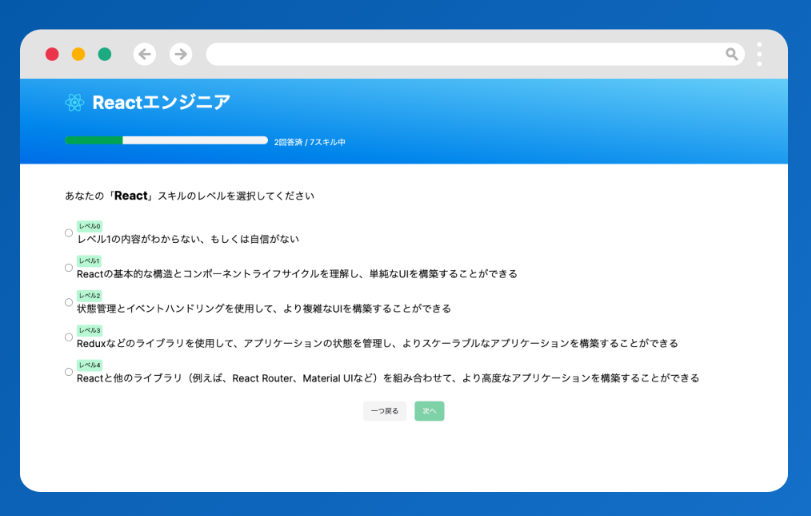Click the yellow minimize dot
811x516 pixels.
click(x=78, y=54)
